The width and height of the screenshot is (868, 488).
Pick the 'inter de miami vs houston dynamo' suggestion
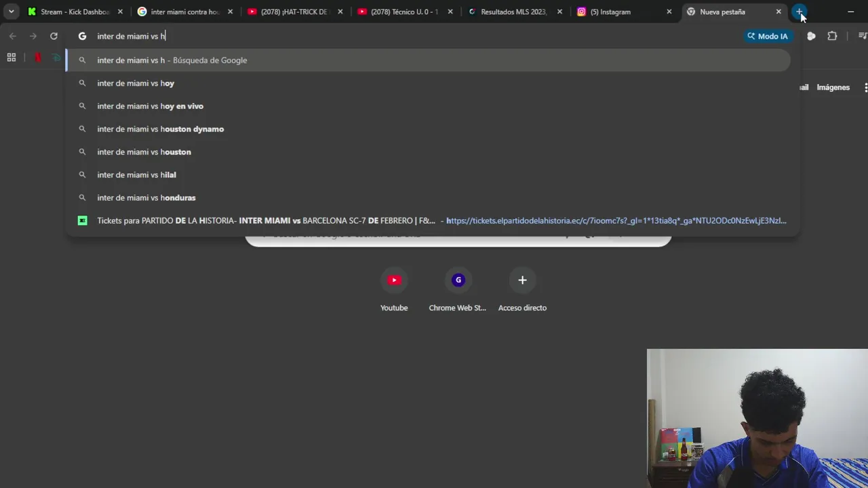point(428,129)
